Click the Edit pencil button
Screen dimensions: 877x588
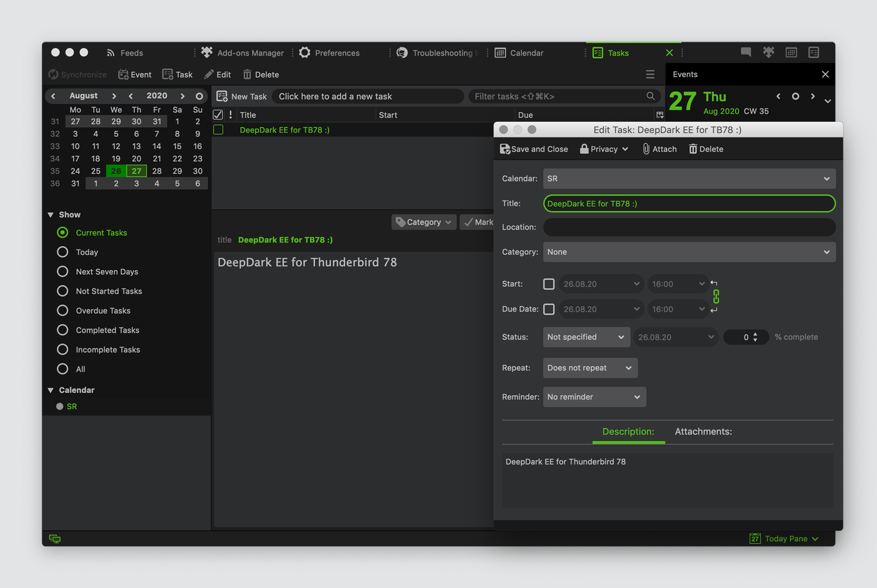[x=217, y=74]
